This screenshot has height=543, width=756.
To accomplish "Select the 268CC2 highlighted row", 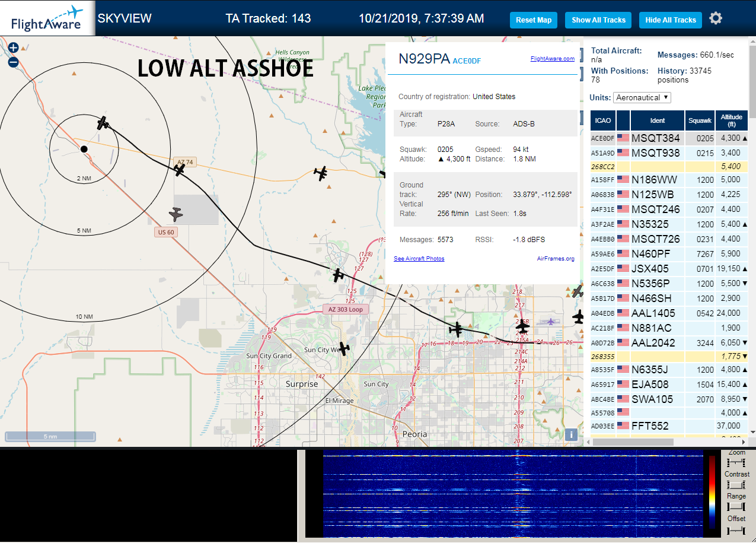I will (669, 167).
